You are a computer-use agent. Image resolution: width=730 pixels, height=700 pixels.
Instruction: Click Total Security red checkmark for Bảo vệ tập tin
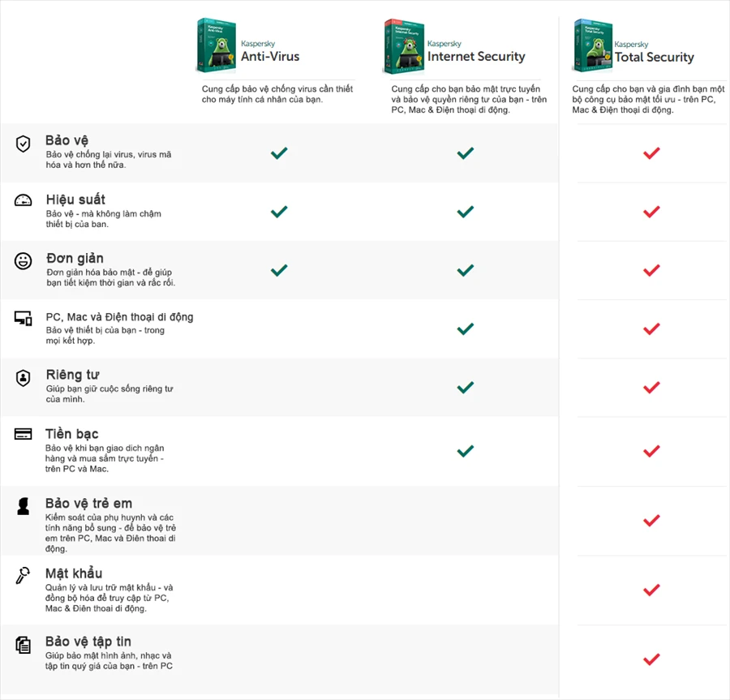[651, 659]
